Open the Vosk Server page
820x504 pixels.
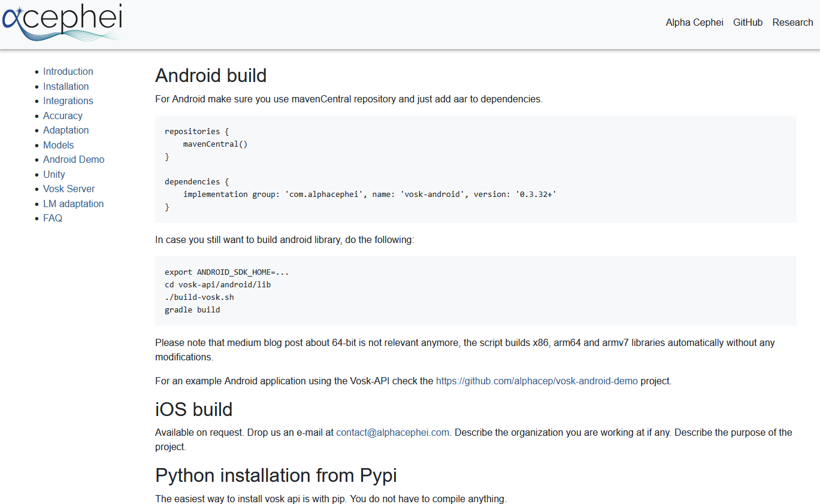[x=69, y=189]
